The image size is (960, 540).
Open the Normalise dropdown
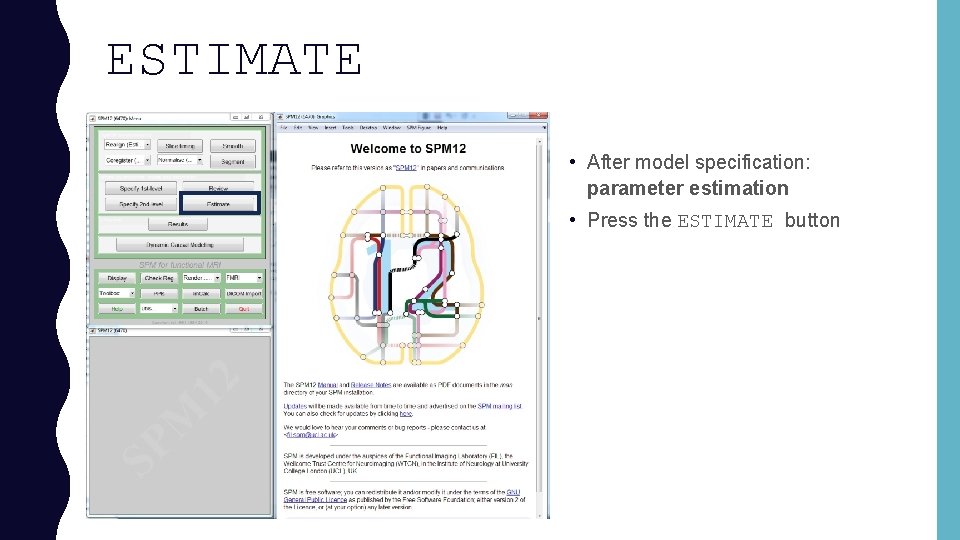click(x=180, y=160)
